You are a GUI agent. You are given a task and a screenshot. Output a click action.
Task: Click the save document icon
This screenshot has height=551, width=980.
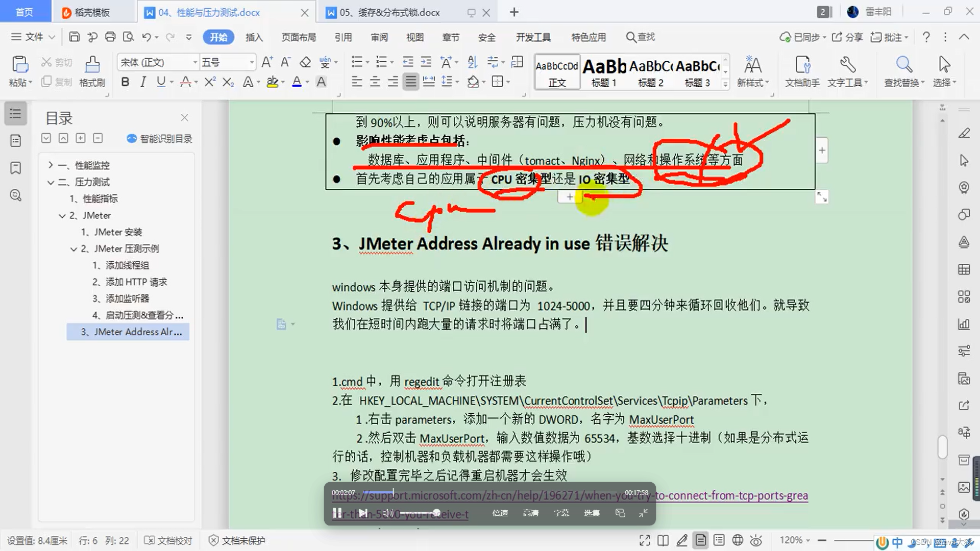pyautogui.click(x=75, y=37)
